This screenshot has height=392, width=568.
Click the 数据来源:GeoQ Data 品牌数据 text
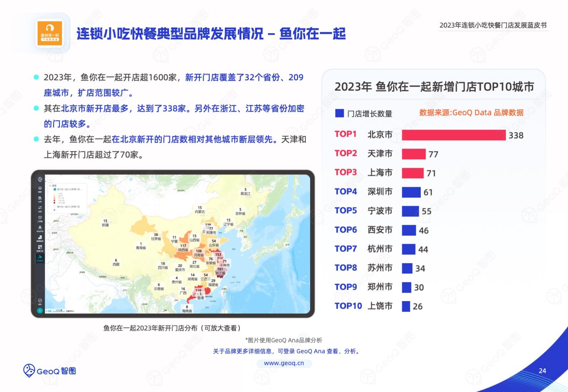pos(471,113)
